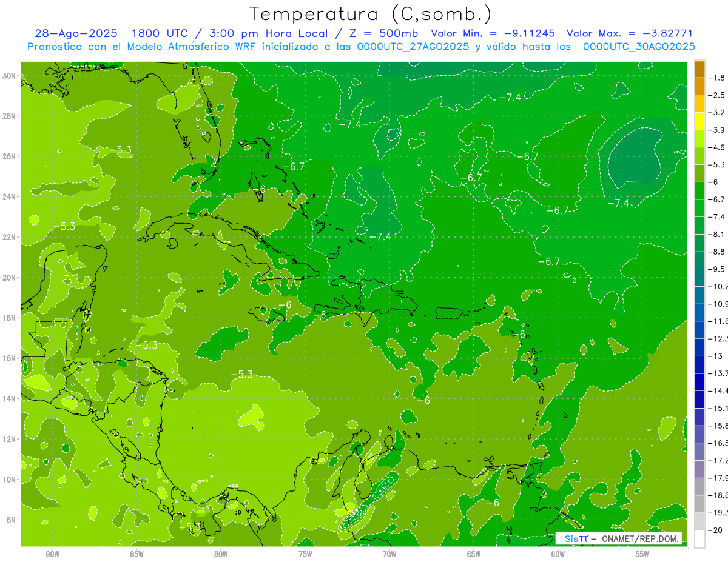Click "0000UTC_30AGO2025" valid-until time

639,47
